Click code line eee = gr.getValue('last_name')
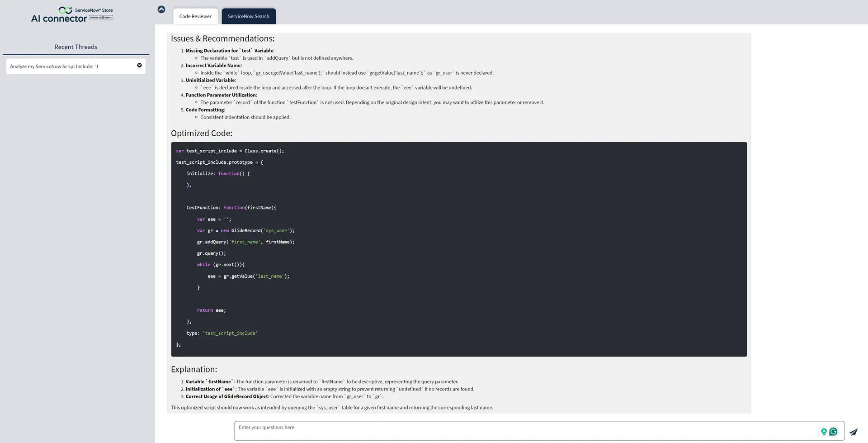Image resolution: width=868 pixels, height=443 pixels. point(248,276)
